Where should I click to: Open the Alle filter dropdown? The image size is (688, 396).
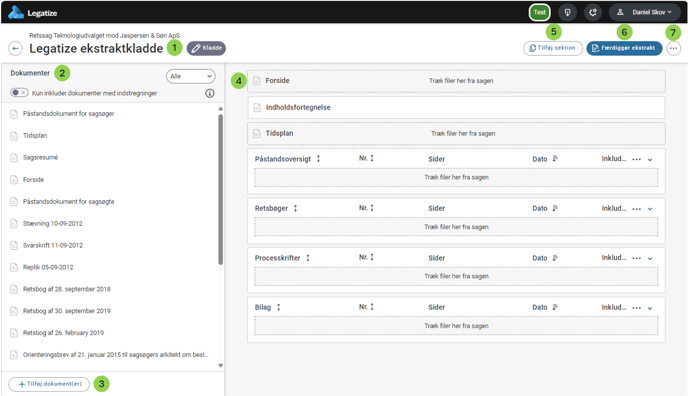coord(191,76)
